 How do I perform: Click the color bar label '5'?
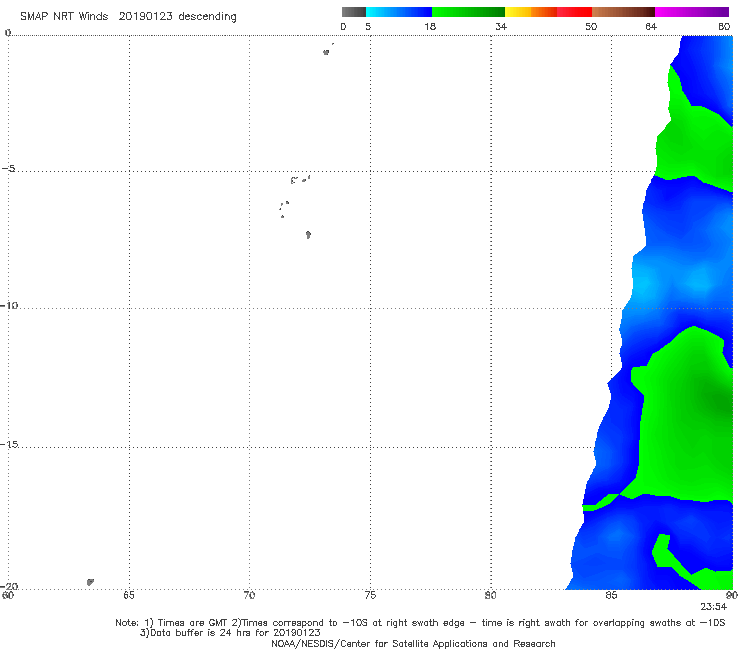click(x=368, y=26)
